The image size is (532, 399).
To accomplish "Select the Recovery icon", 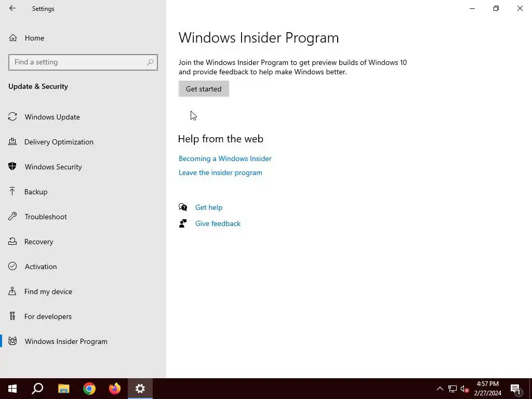I will tap(12, 241).
